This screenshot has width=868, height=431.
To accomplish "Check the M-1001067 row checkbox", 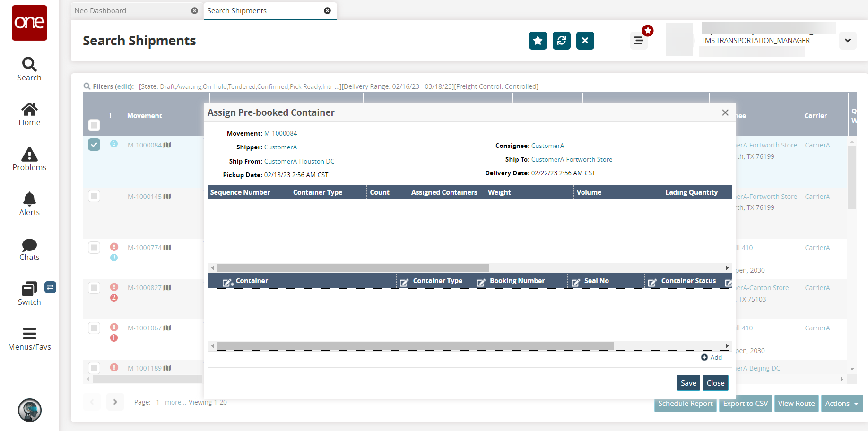I will pos(94,328).
